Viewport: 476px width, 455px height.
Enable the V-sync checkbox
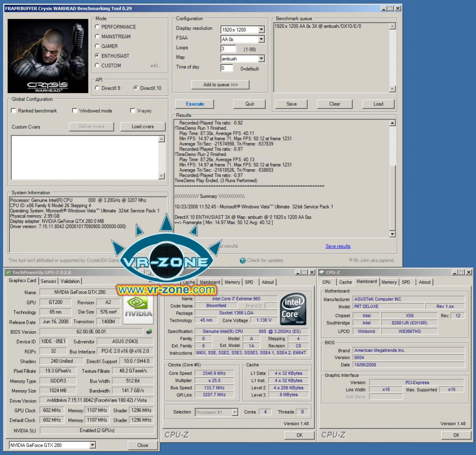(x=132, y=111)
